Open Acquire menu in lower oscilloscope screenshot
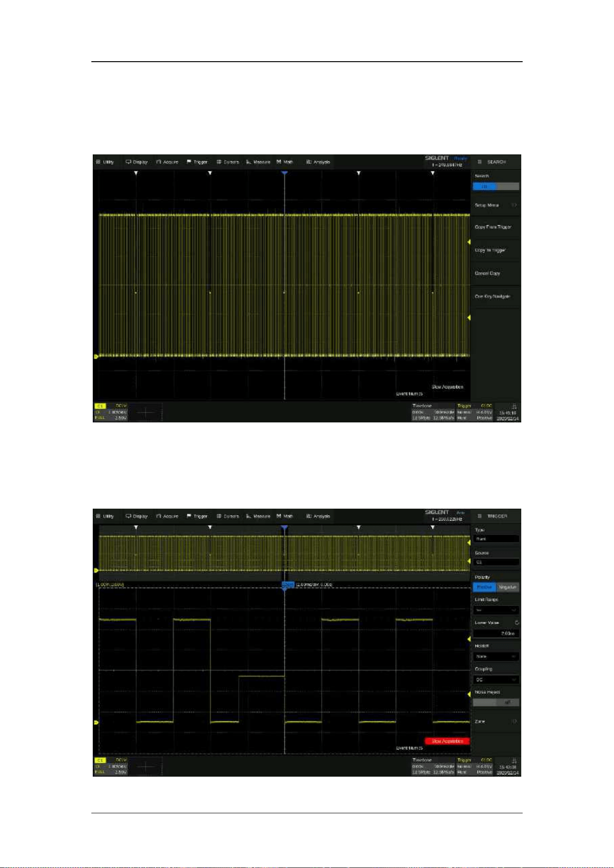The height and width of the screenshot is (868, 614). (x=167, y=516)
